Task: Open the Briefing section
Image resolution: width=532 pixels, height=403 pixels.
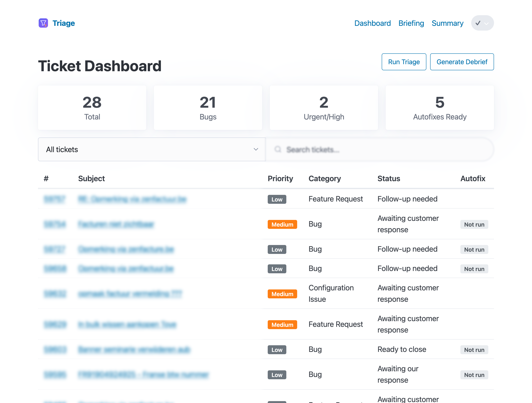Action: (x=411, y=23)
